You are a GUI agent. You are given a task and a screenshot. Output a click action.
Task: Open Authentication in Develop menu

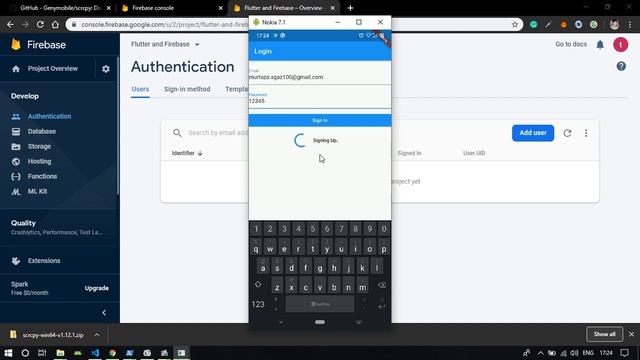pyautogui.click(x=49, y=116)
